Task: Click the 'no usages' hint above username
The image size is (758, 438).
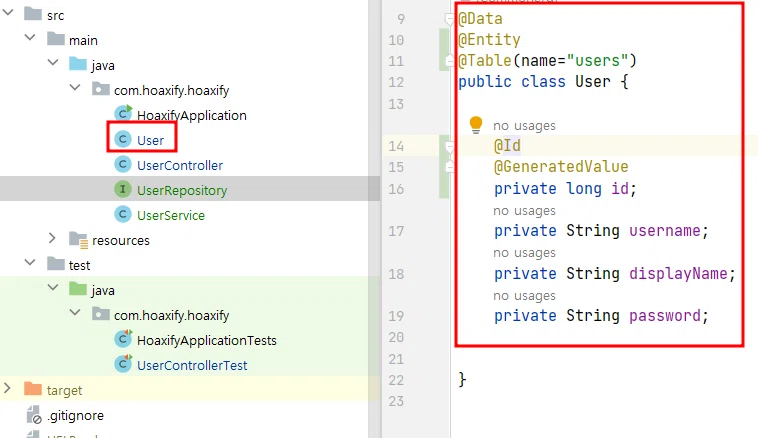Action: [x=525, y=211]
